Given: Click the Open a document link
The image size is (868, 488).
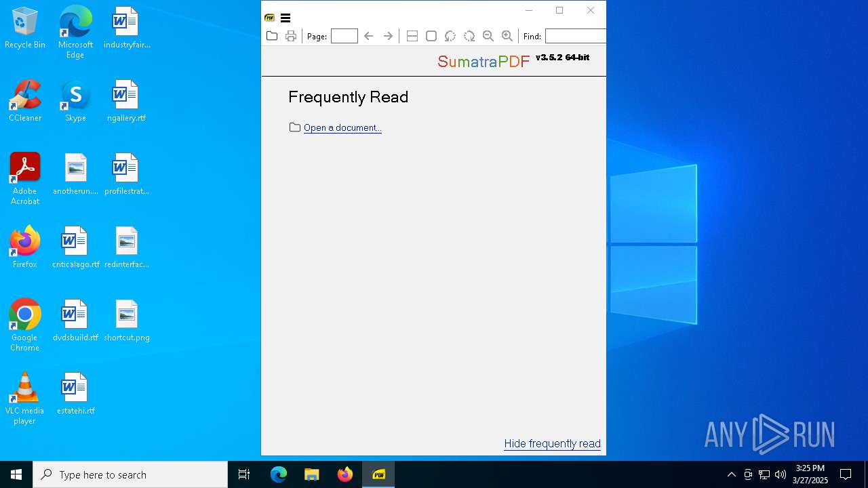Looking at the screenshot, I should 342,127.
